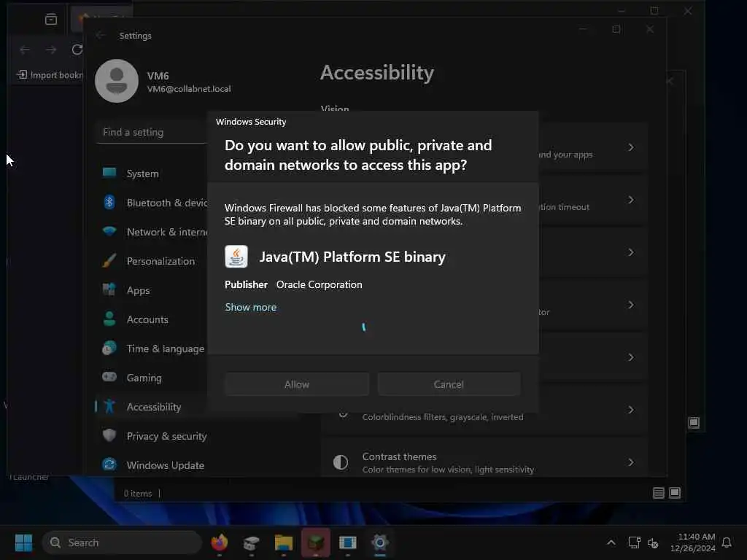
Task: Expand the 'and your apps' row chevron
Action: (631, 147)
